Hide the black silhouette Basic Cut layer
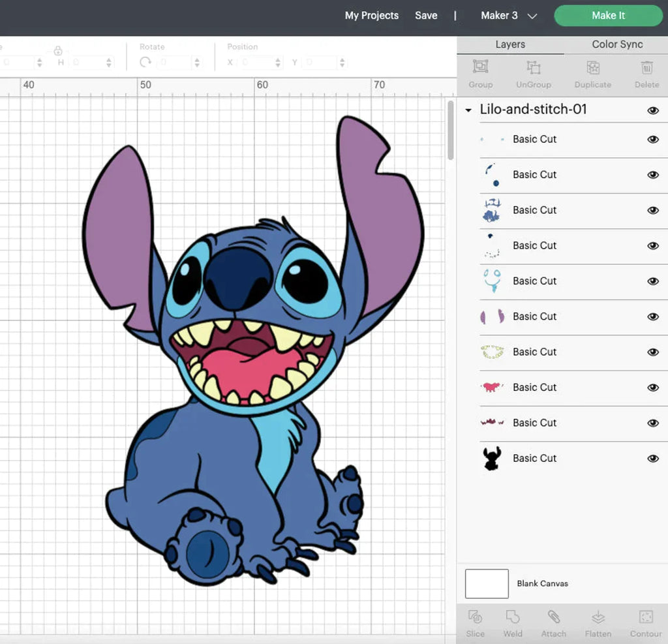 point(653,459)
